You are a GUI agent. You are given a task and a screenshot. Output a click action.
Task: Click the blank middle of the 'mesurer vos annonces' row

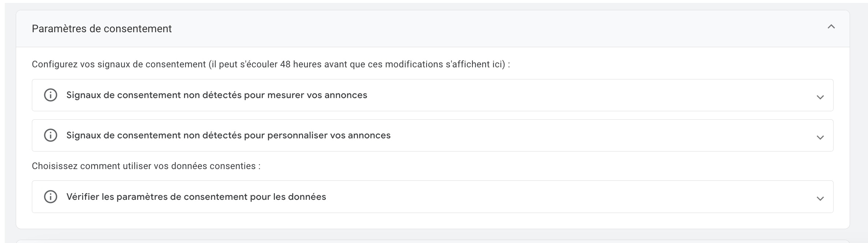pyautogui.click(x=586, y=95)
